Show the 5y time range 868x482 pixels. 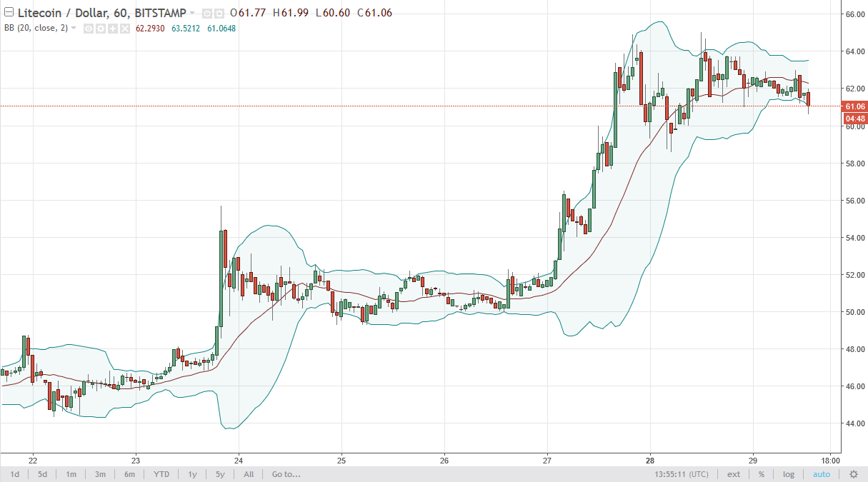pyautogui.click(x=220, y=474)
